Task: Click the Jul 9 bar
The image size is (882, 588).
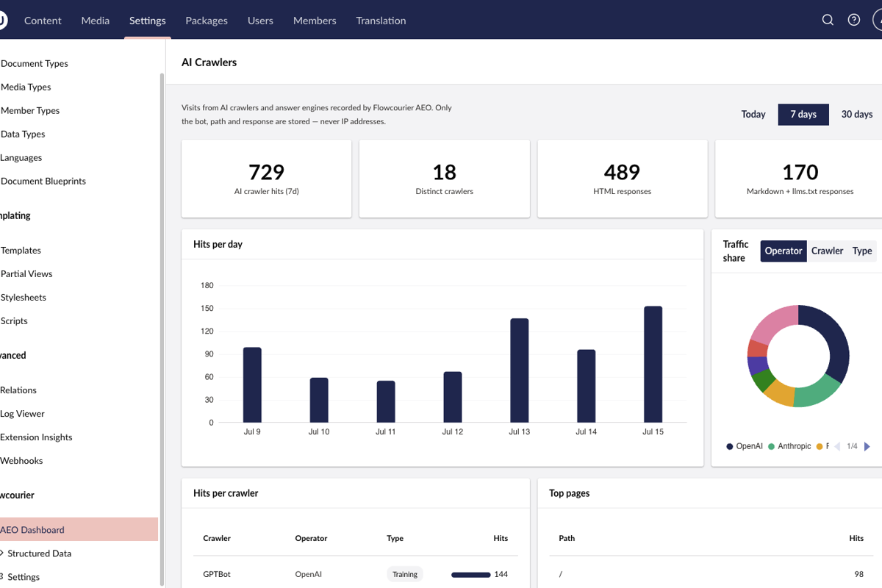Action: pyautogui.click(x=252, y=384)
